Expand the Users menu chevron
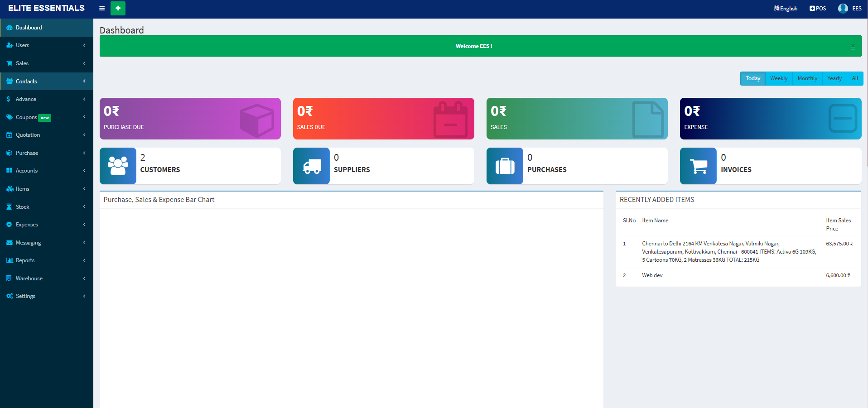868x408 pixels. 84,45
